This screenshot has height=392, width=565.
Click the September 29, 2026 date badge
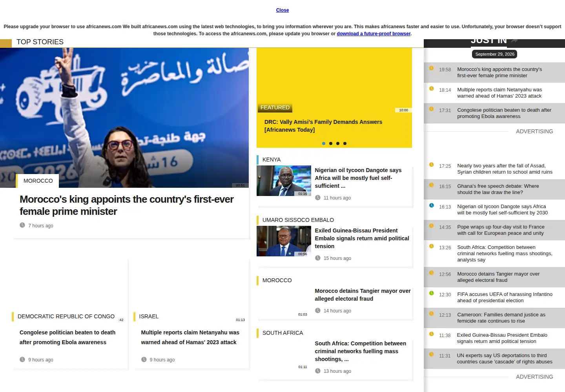pos(495,54)
